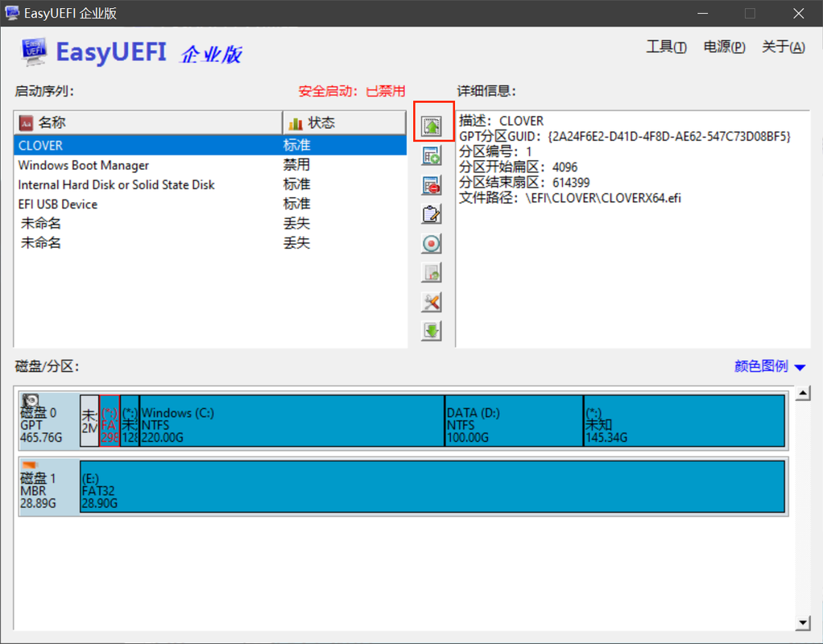
Task: Select the CLOVER boot entry
Action: [x=210, y=146]
